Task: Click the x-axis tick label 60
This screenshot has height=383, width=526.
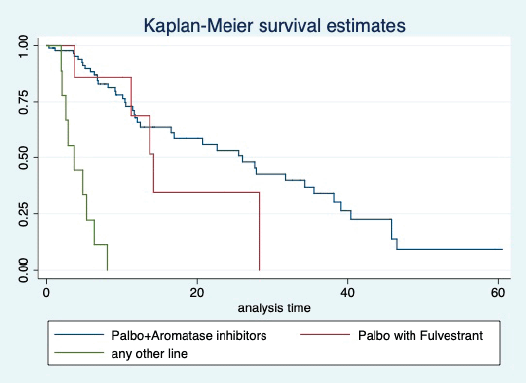Action: pyautogui.click(x=498, y=293)
